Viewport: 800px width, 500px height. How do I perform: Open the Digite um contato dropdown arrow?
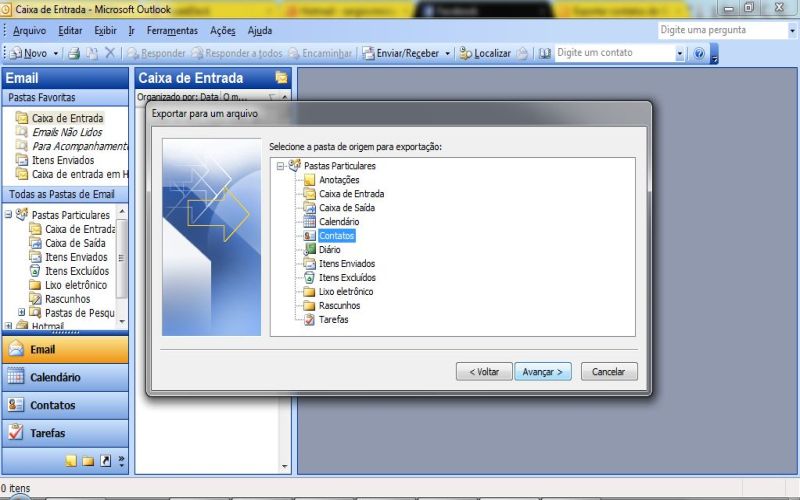click(x=680, y=53)
